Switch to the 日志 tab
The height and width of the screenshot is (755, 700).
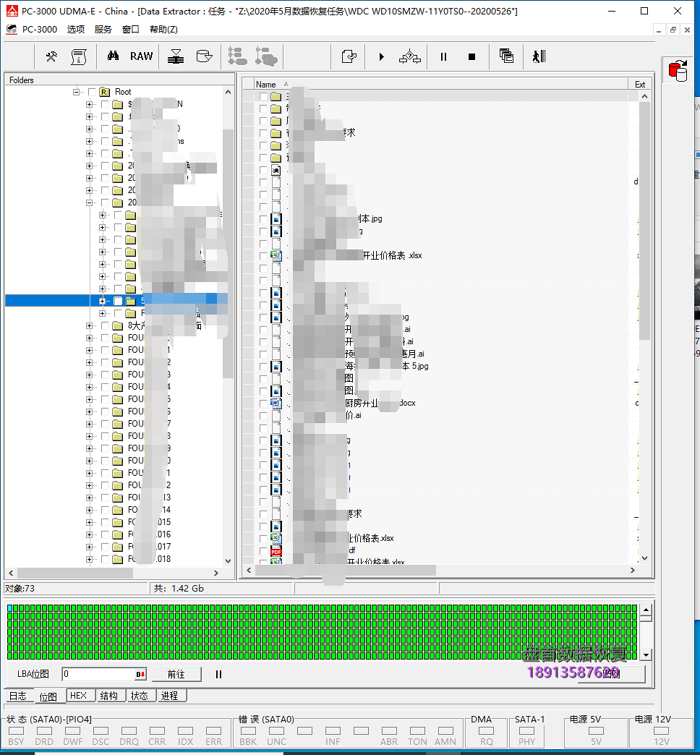(x=18, y=696)
